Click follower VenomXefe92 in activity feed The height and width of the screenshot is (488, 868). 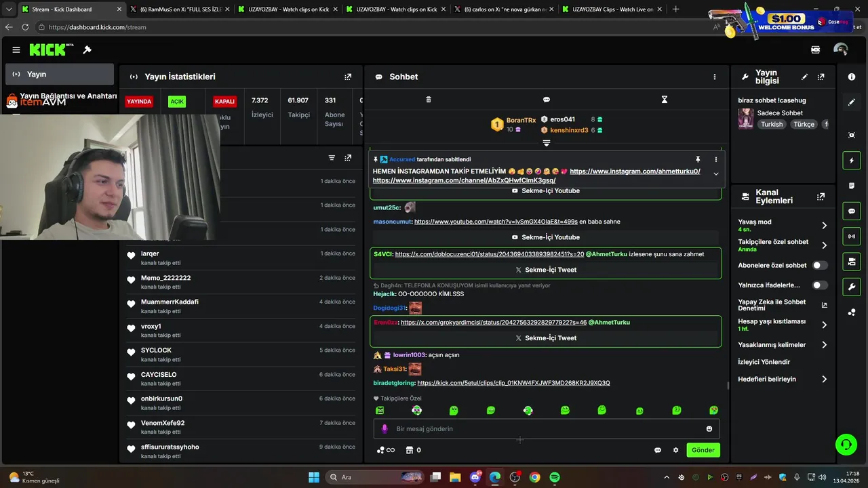(163, 423)
